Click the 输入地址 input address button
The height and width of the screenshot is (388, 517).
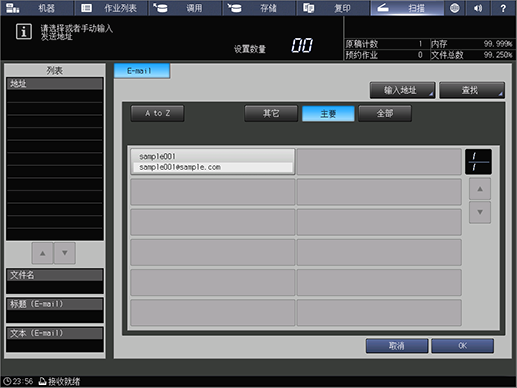402,90
